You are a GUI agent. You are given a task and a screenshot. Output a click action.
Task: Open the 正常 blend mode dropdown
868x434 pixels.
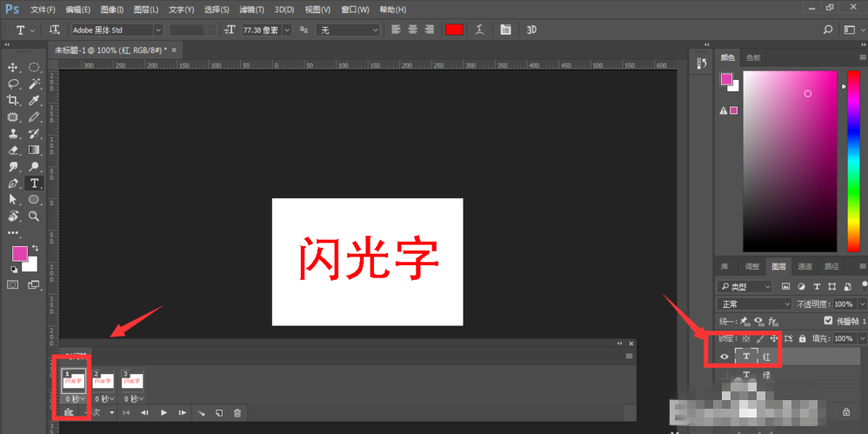click(753, 304)
